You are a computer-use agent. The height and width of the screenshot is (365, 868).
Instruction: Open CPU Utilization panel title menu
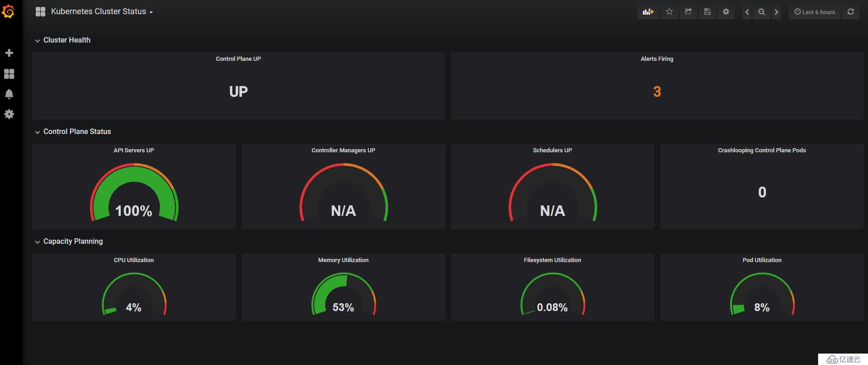point(134,260)
